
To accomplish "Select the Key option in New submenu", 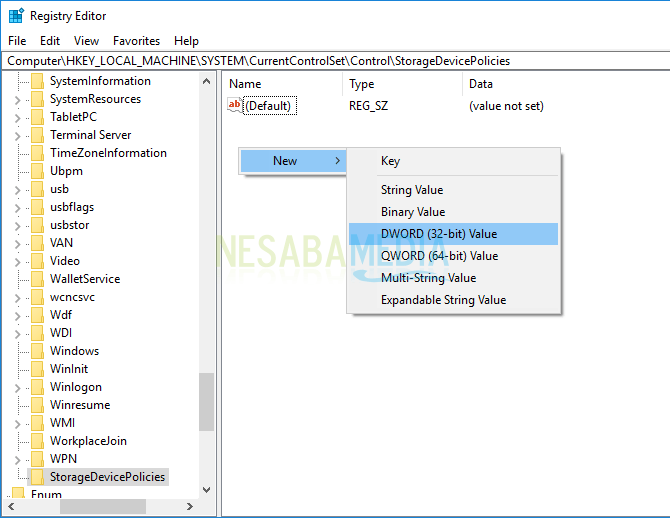I will 390,161.
